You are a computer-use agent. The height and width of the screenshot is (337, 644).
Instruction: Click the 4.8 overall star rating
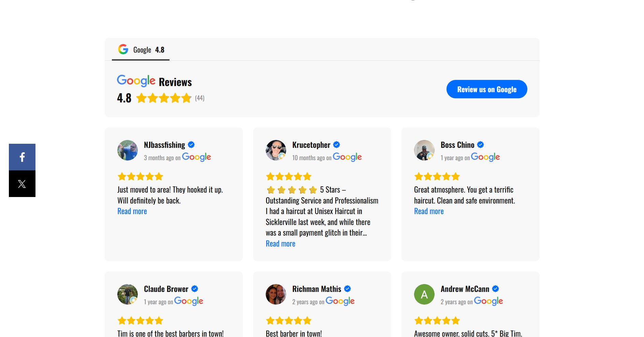[164, 98]
